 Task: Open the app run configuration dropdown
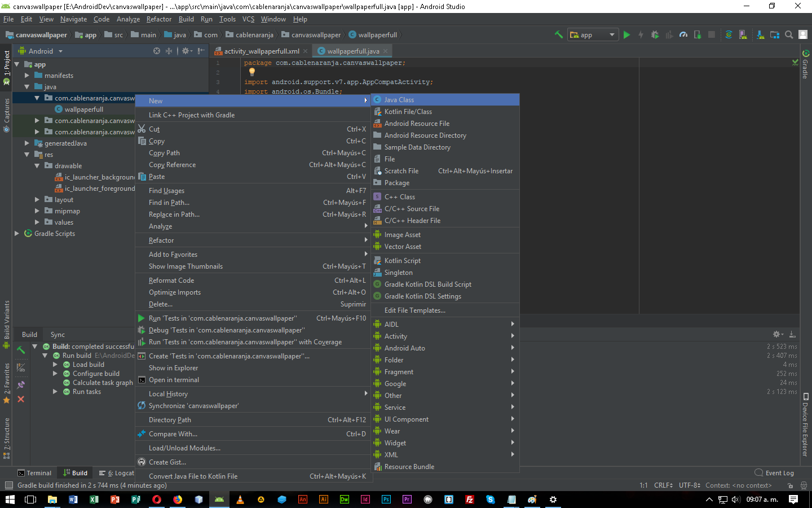[593, 35]
